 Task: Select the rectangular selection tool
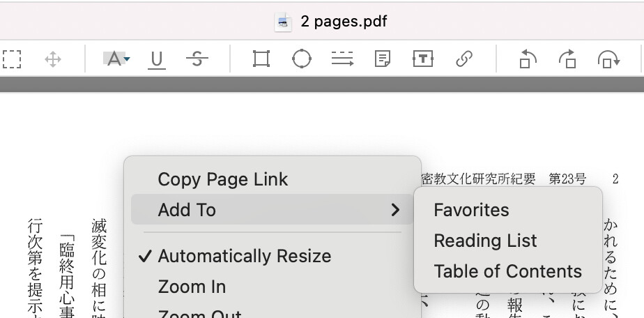(12, 59)
